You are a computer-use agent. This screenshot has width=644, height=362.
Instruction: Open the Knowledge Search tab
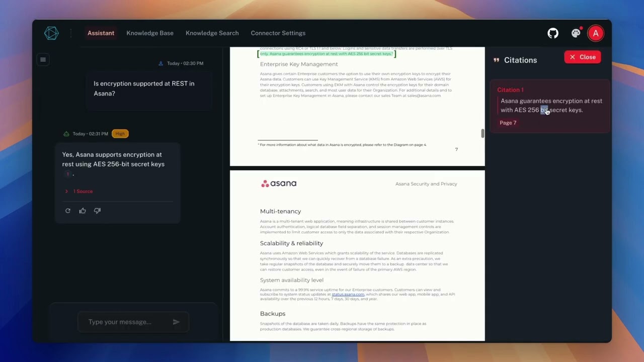pyautogui.click(x=212, y=33)
